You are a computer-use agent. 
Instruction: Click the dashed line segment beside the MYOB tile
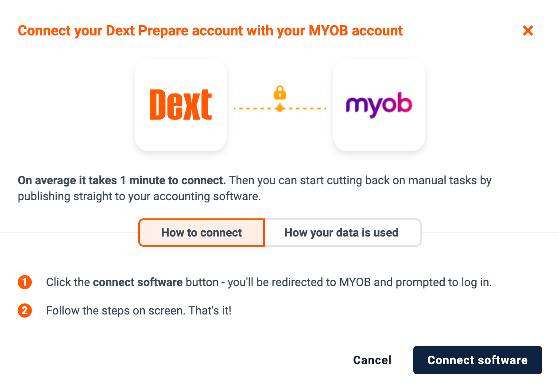(x=306, y=108)
